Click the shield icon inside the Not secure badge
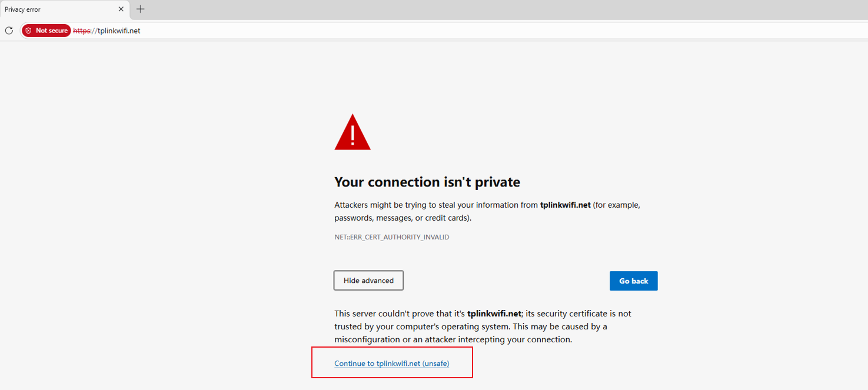 pyautogui.click(x=28, y=31)
